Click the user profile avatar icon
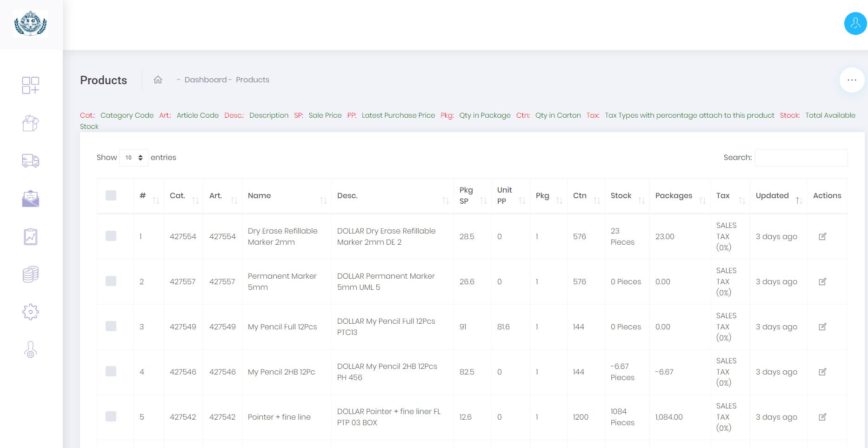The width and height of the screenshot is (868, 448). [855, 24]
